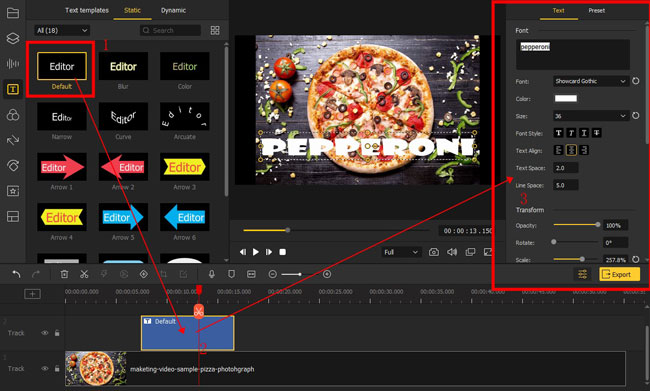
Task: Toggle bold font style
Action: coord(559,133)
